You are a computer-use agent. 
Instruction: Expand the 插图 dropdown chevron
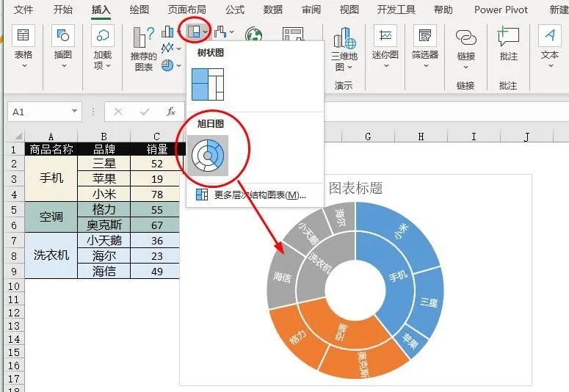[x=64, y=66]
